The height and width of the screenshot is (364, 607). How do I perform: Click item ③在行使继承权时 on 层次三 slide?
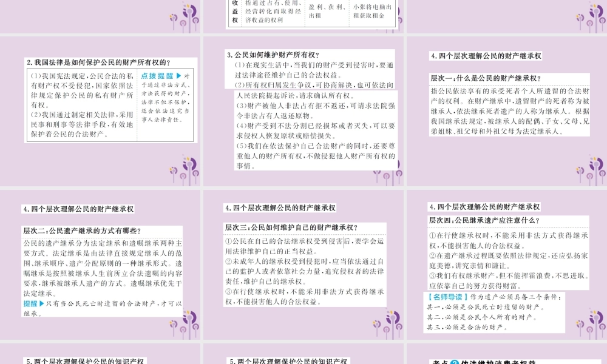(304, 296)
